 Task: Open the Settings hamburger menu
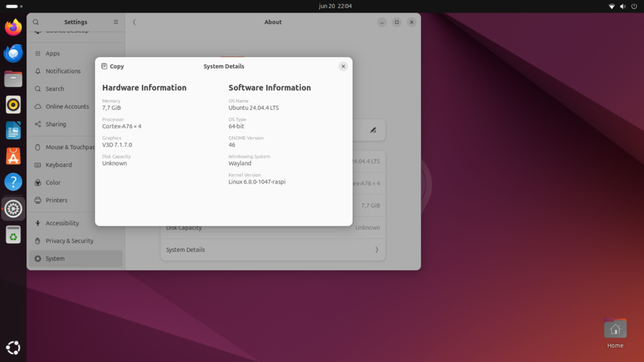pyautogui.click(x=116, y=22)
